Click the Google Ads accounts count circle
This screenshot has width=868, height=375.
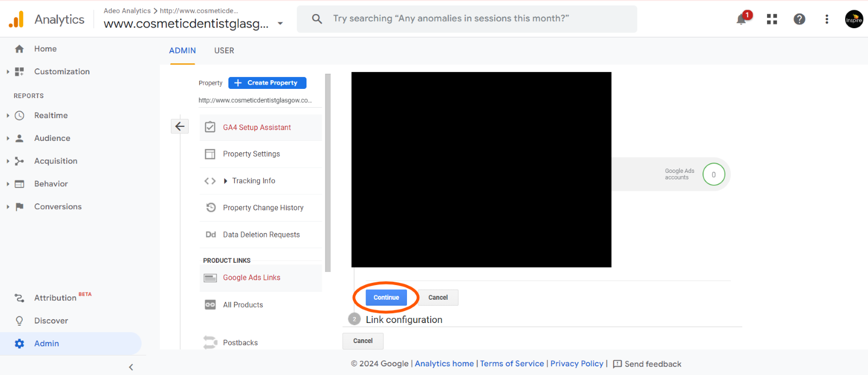(x=713, y=174)
